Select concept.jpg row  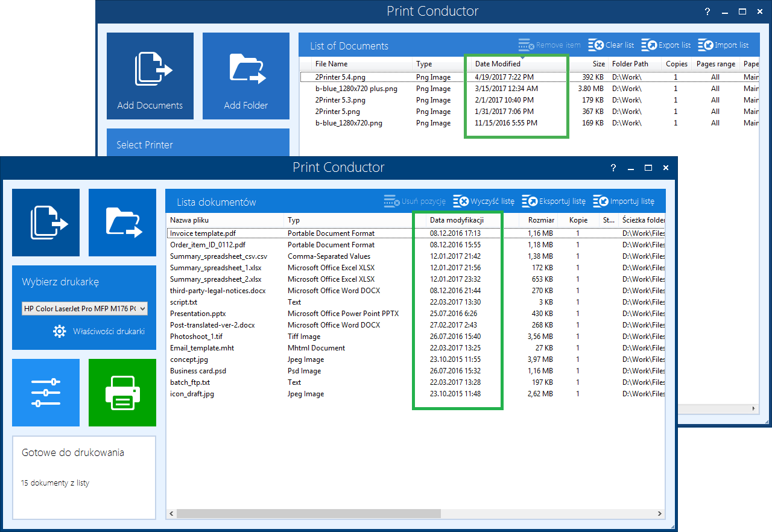tap(416, 359)
